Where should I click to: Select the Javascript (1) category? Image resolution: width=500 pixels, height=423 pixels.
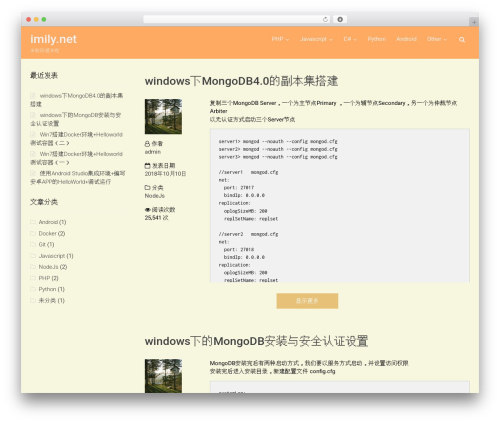[x=56, y=256]
